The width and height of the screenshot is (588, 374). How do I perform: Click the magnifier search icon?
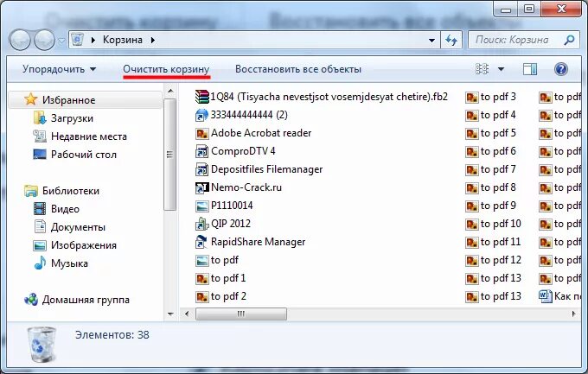click(569, 40)
